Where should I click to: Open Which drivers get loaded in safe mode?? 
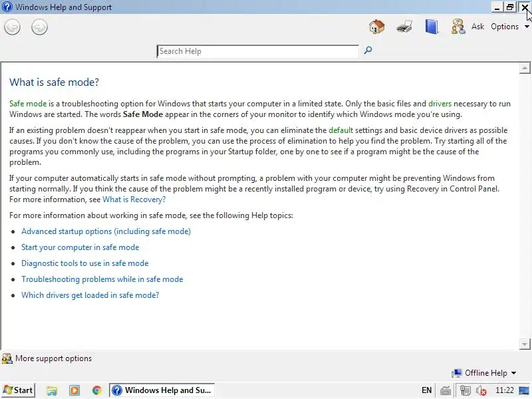[x=90, y=295]
